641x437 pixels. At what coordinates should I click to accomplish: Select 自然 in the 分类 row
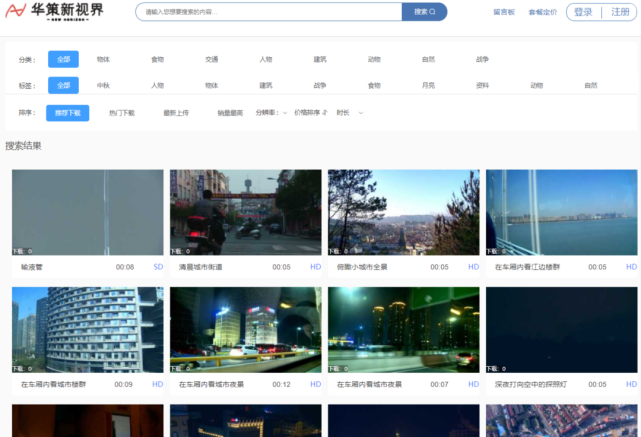point(428,59)
